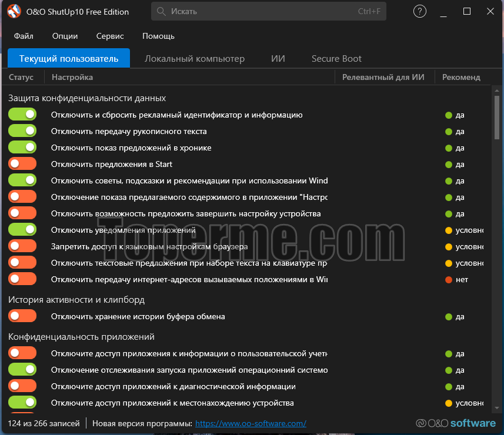
Task: Open the Файл menu
Action: [24, 36]
